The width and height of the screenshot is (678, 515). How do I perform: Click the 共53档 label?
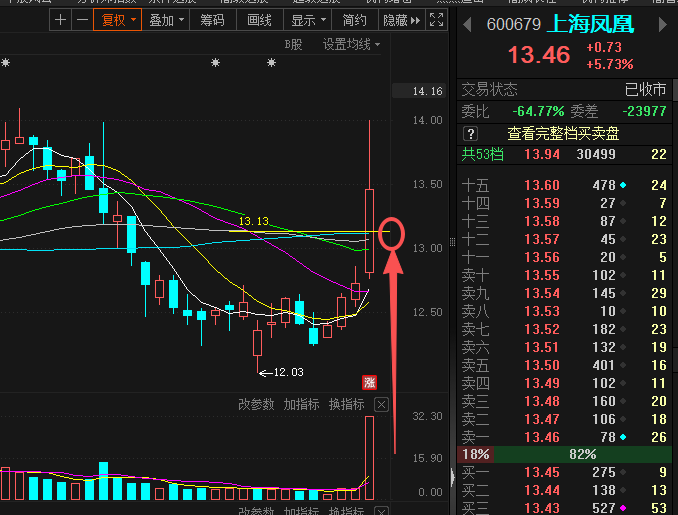pyautogui.click(x=482, y=154)
